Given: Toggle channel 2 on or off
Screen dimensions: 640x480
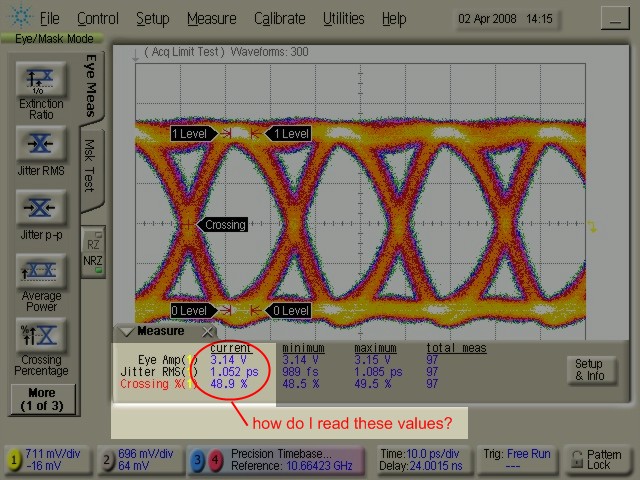Looking at the screenshot, I should (x=108, y=459).
